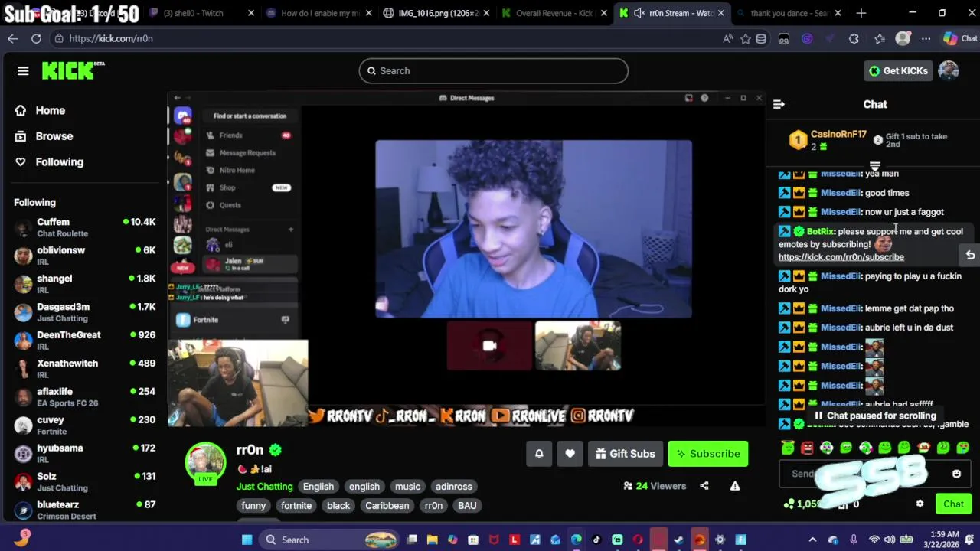Click the green Subscribe button
980x551 pixels.
(x=707, y=454)
